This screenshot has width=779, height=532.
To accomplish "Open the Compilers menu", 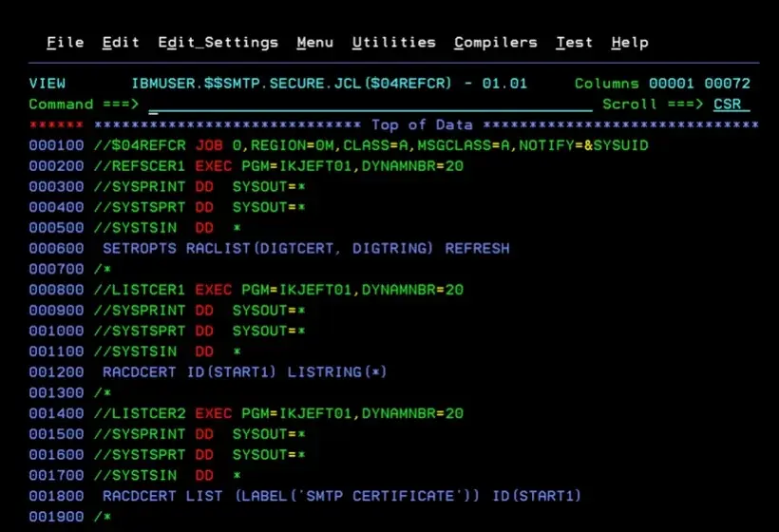I will (x=496, y=43).
